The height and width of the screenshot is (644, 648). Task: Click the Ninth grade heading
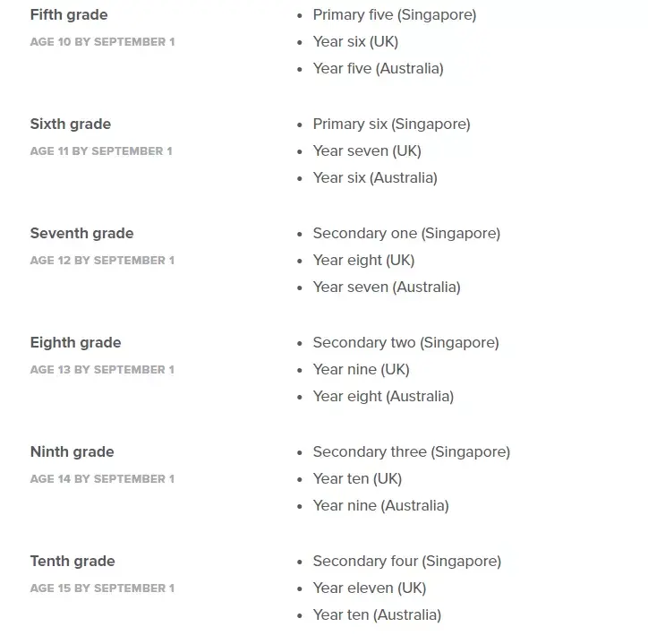72,451
